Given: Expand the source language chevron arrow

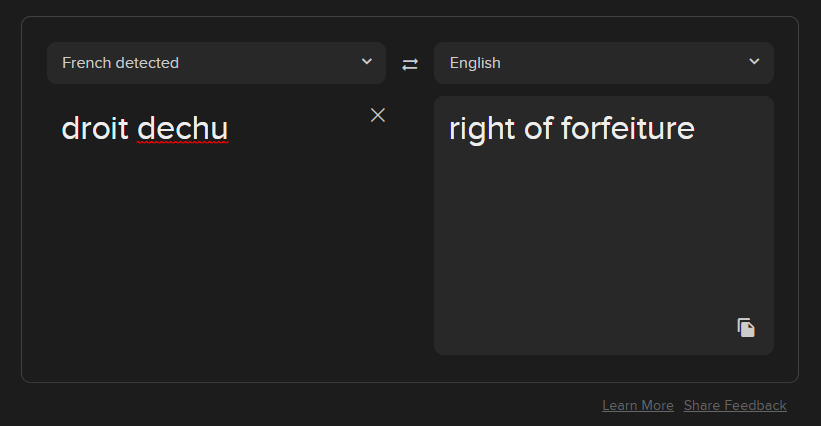Looking at the screenshot, I should pyautogui.click(x=366, y=62).
